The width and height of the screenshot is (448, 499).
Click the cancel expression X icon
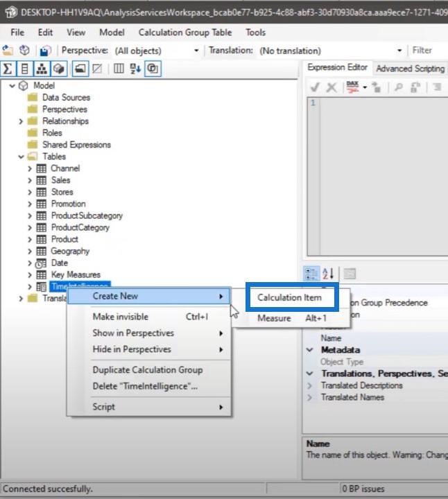pos(331,87)
